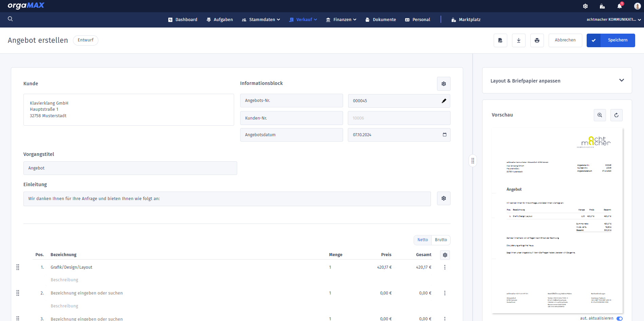Click the search magnifier icon

[10, 19]
